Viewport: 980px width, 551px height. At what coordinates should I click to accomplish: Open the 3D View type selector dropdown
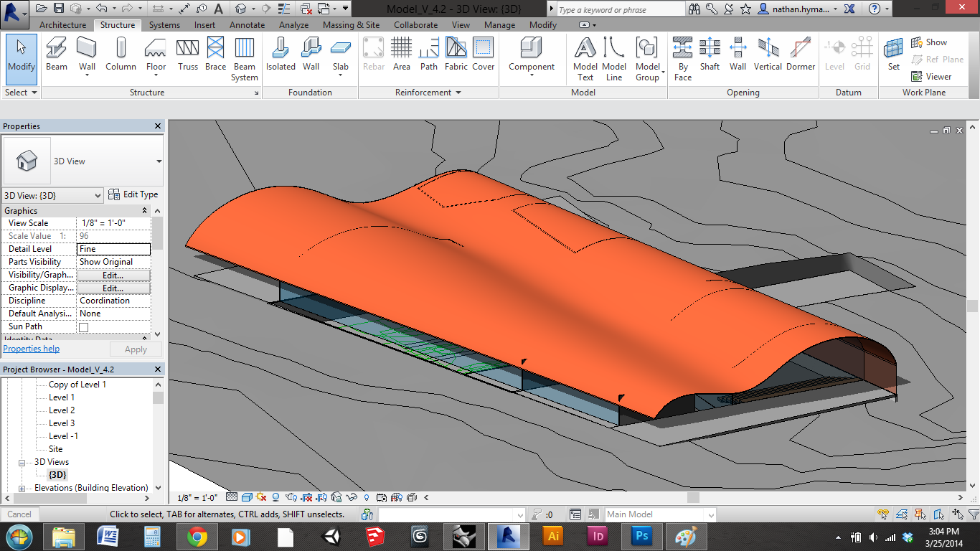click(159, 161)
